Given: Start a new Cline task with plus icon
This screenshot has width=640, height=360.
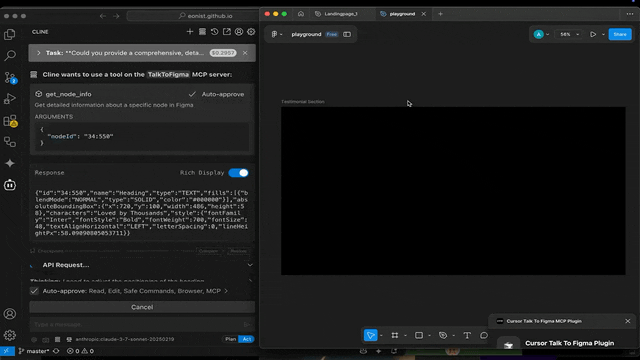Looking at the screenshot, I should point(190,31).
